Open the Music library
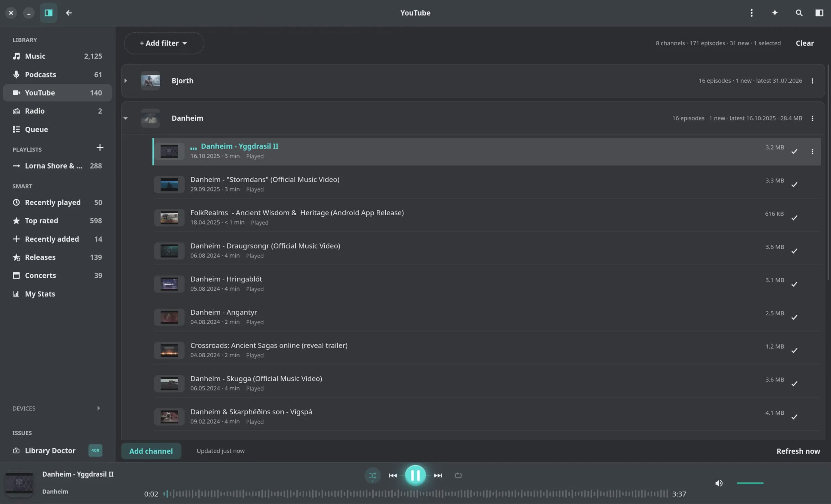This screenshot has width=831, height=504. [x=57, y=56]
